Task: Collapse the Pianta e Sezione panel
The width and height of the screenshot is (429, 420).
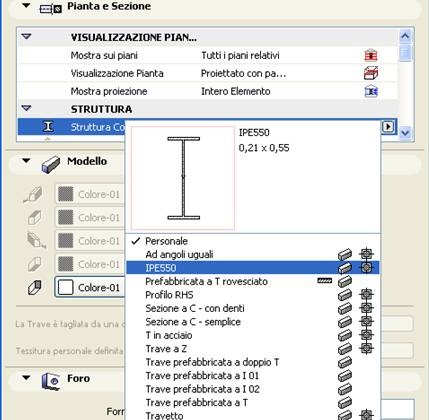Action: [x=26, y=6]
